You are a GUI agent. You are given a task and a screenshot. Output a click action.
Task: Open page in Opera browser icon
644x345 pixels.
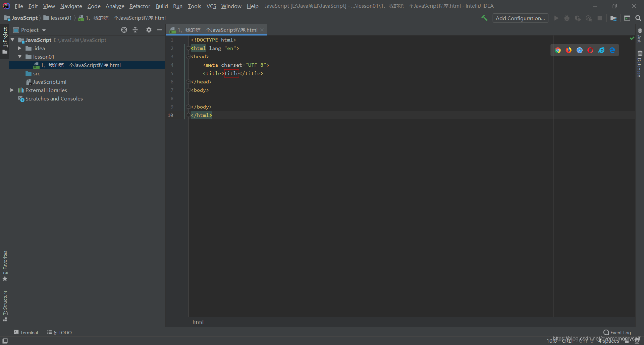pyautogui.click(x=591, y=50)
